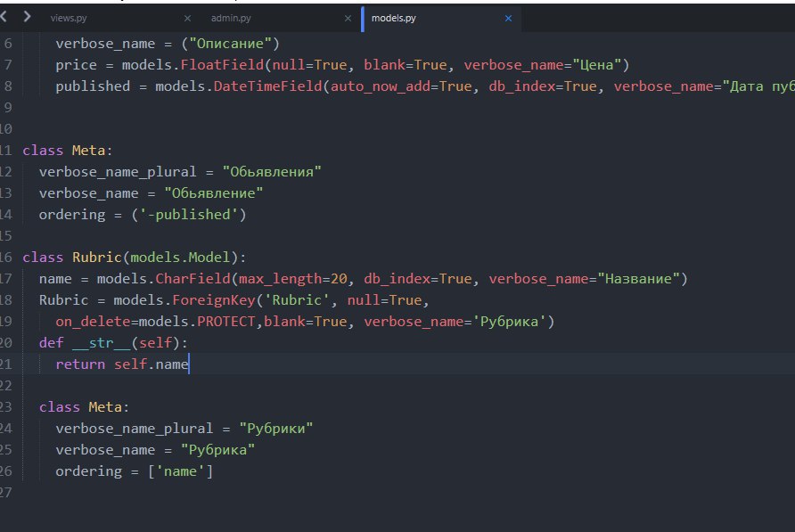Close the views.py tab
The image size is (795, 532).
[x=187, y=18]
